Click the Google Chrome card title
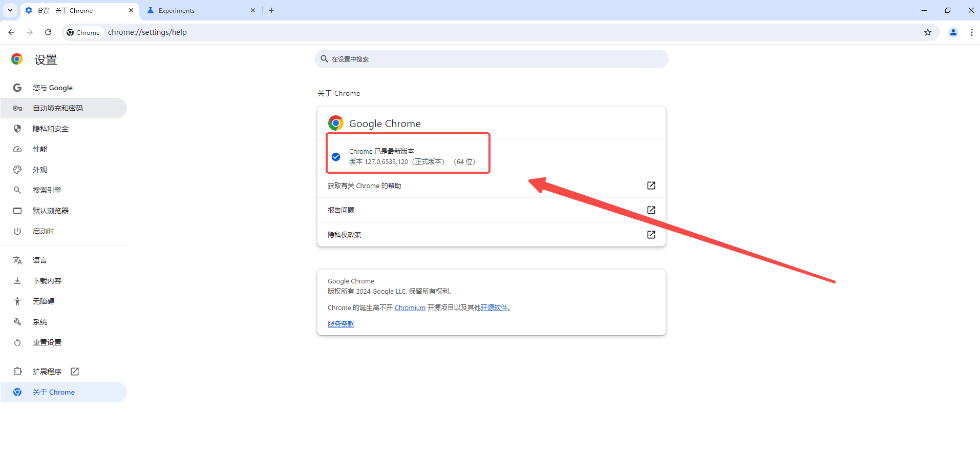Screen dimensions: 980x472 [385, 124]
